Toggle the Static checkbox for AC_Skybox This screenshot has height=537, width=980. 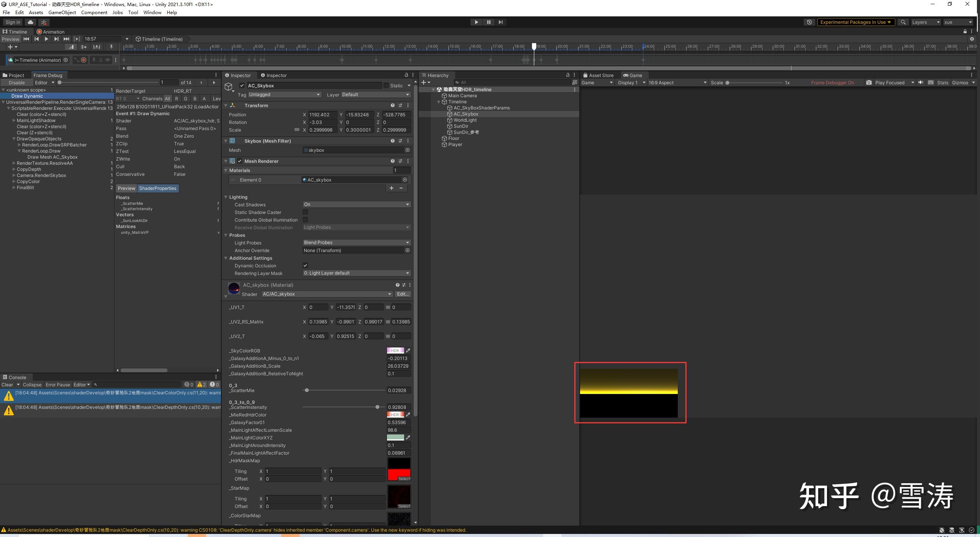click(386, 86)
